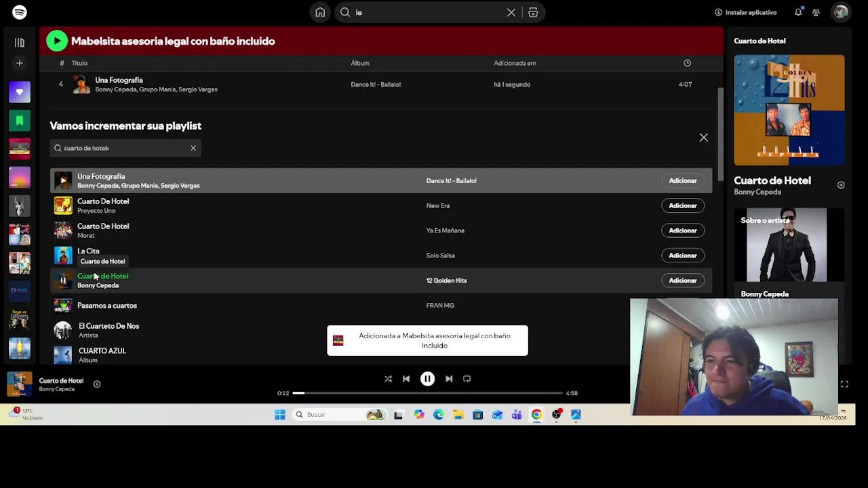Click Proyecto Uno artist name
Image resolution: width=868 pixels, height=488 pixels.
96,211
